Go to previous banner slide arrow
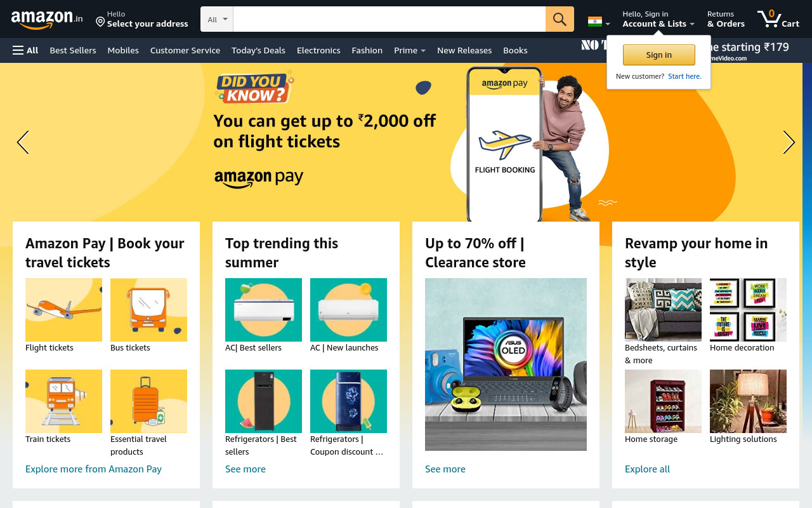Viewport: 812px width, 508px height. pyautogui.click(x=23, y=142)
